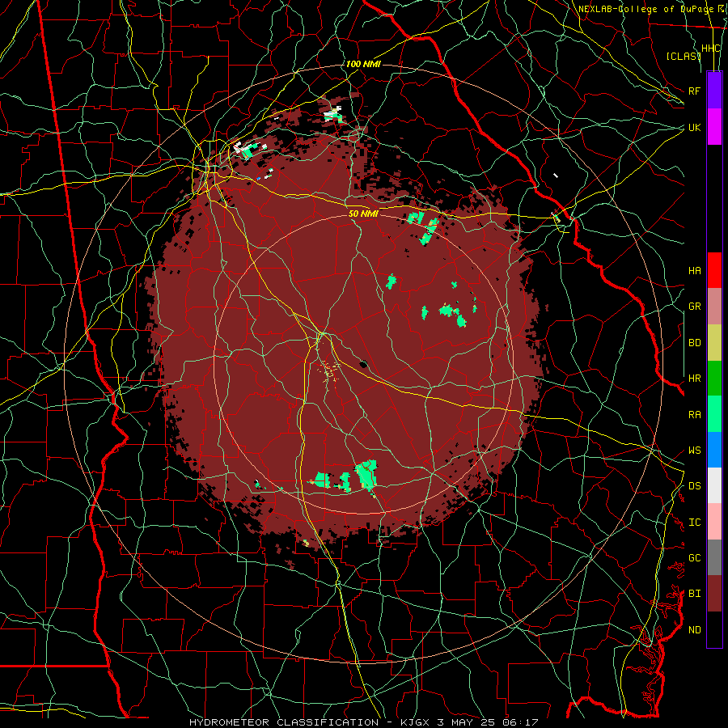Click the NEXLAB-College of DuPage header text

point(645,9)
